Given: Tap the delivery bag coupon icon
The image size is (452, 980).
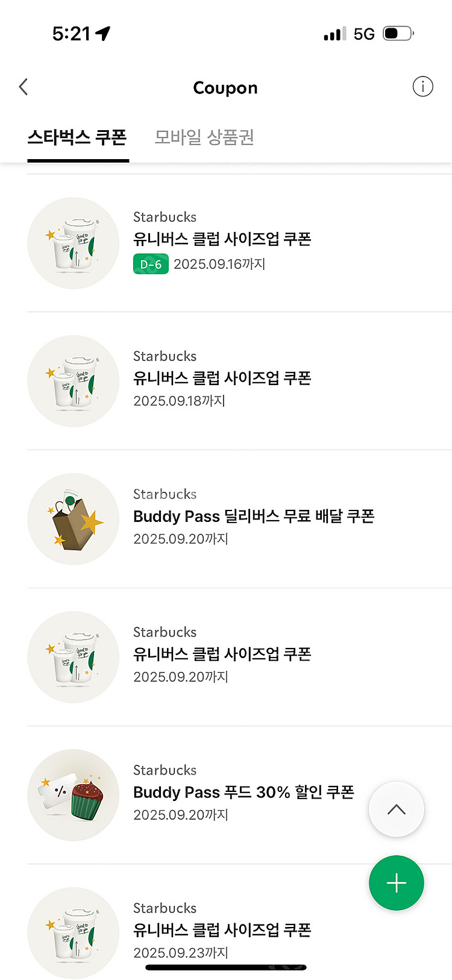Looking at the screenshot, I should click(x=74, y=519).
